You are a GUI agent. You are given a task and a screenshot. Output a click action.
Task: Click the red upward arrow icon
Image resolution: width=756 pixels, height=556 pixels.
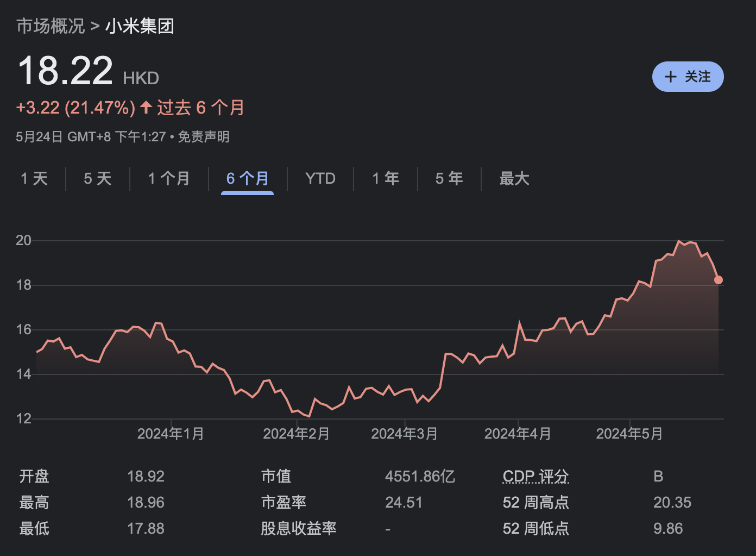(146, 107)
